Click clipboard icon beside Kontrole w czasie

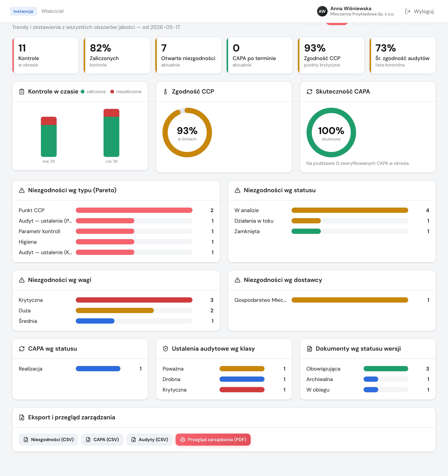[22, 91]
